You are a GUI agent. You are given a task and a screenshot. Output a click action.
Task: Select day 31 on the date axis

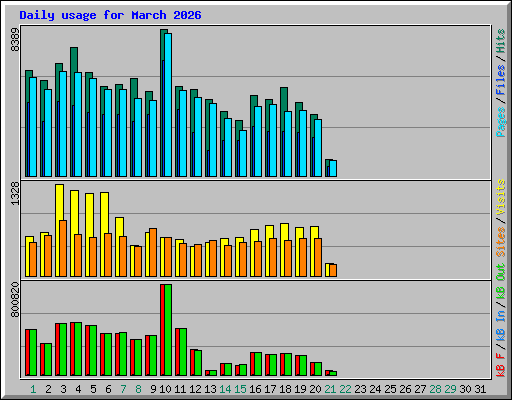coord(480,389)
